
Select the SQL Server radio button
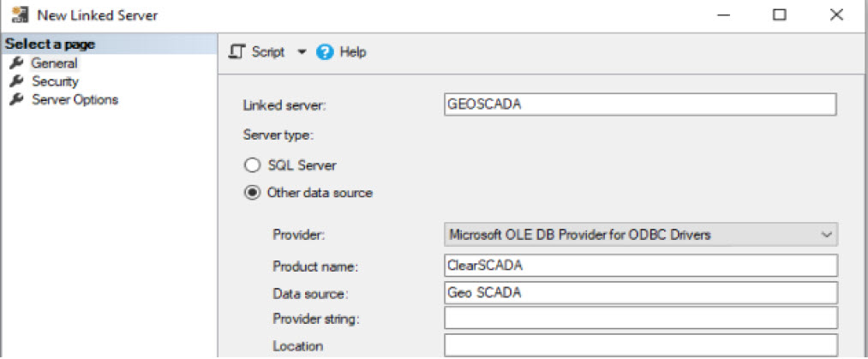pos(252,165)
